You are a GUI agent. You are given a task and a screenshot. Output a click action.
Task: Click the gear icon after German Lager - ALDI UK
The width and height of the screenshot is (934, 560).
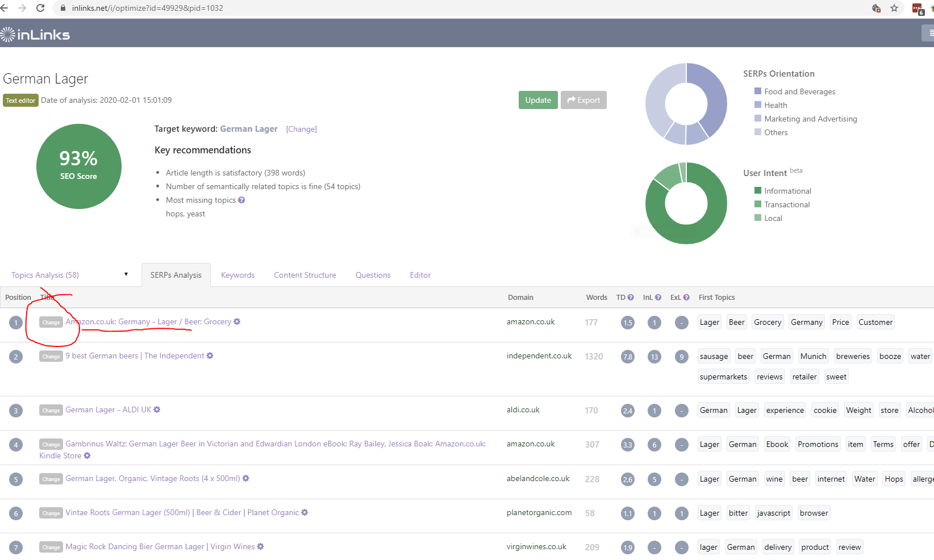coord(157,409)
